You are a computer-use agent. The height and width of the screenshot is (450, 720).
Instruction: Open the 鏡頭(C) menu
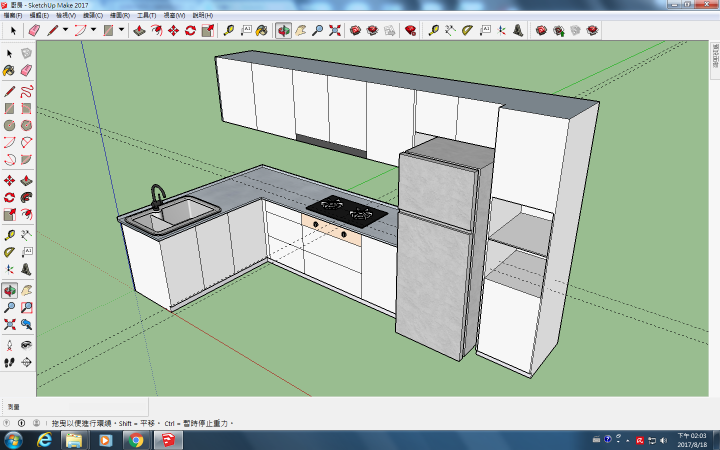(93, 15)
